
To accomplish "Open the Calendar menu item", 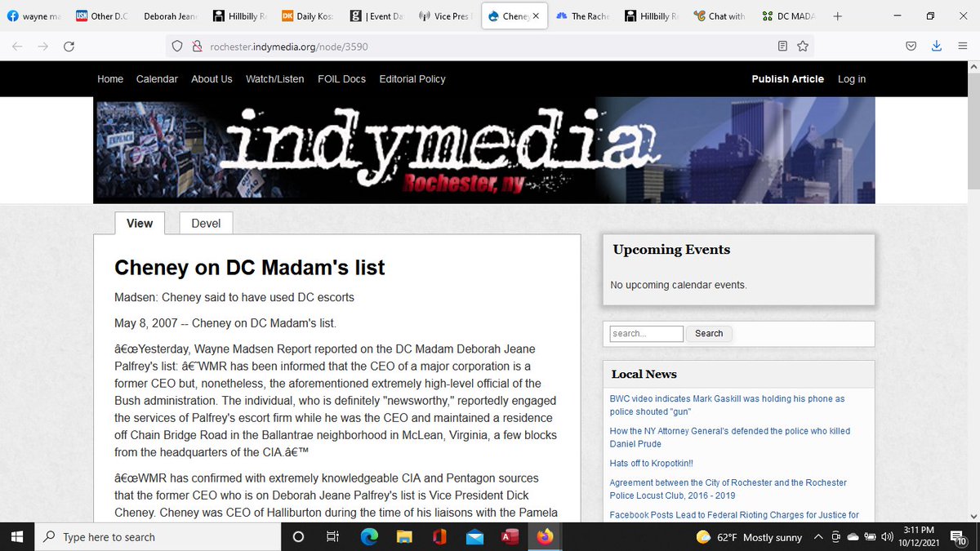I will (157, 79).
